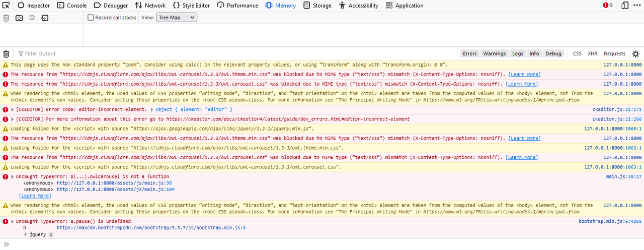Toggle the Errors filter
The height and width of the screenshot is (250, 644).
click(x=470, y=53)
